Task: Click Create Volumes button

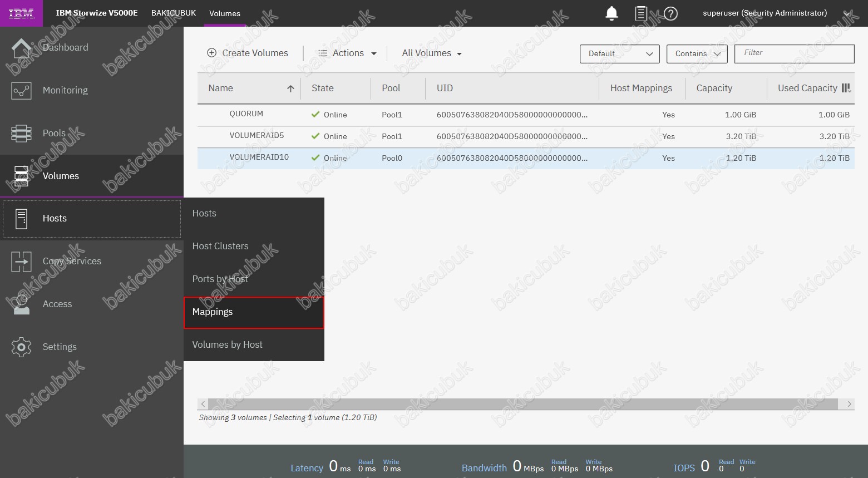Action: 248,53
